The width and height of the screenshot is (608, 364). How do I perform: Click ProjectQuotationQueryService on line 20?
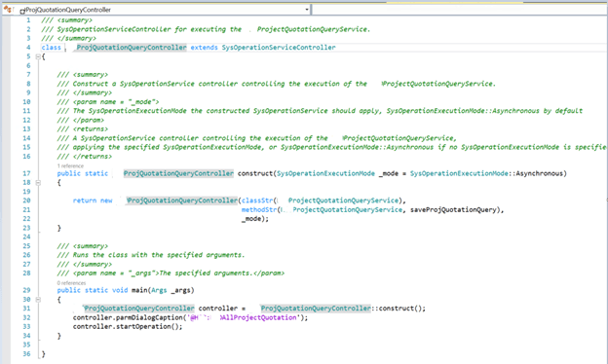[343, 200]
